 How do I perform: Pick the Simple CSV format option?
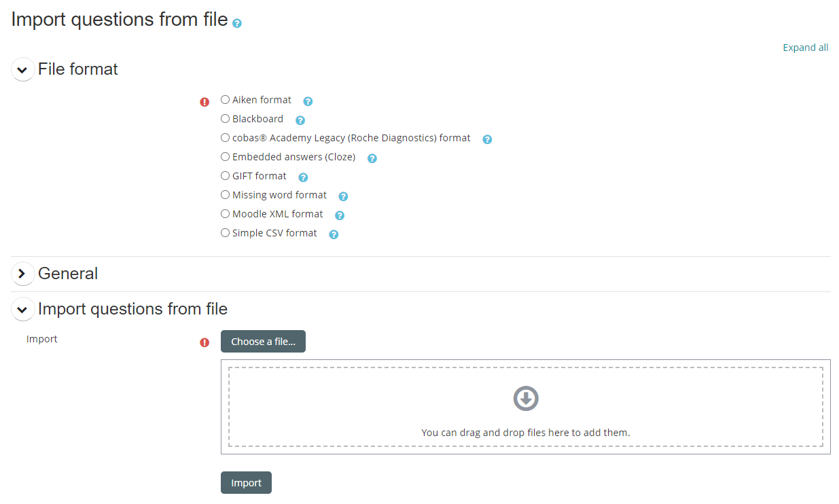pos(226,233)
